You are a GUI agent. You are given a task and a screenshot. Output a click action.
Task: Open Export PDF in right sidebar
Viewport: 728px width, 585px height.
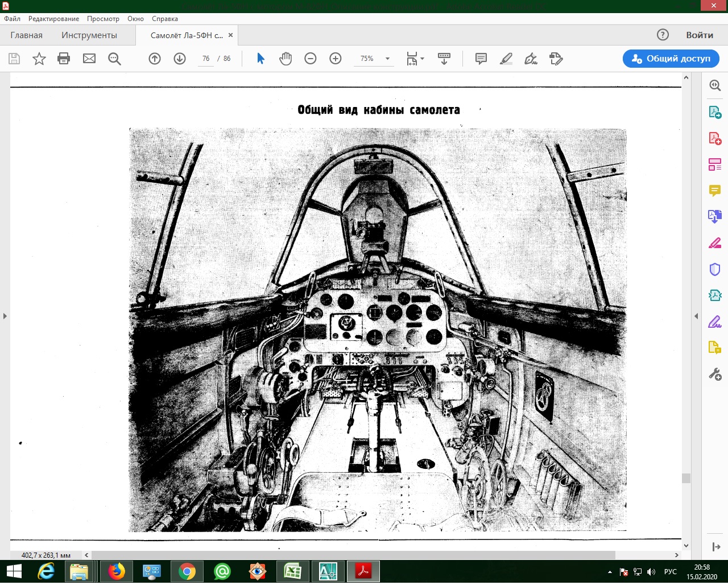coord(715,112)
